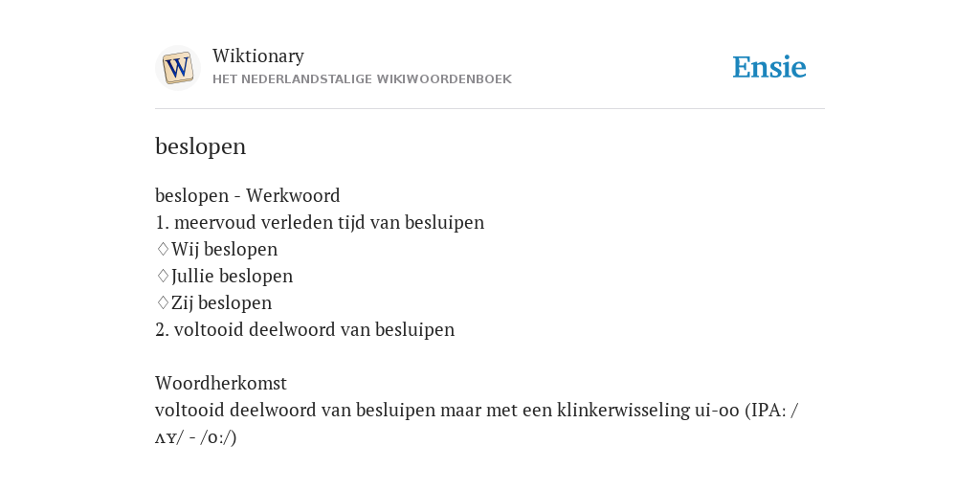Click the word 'Werkwoord' label

pyautogui.click(x=293, y=195)
